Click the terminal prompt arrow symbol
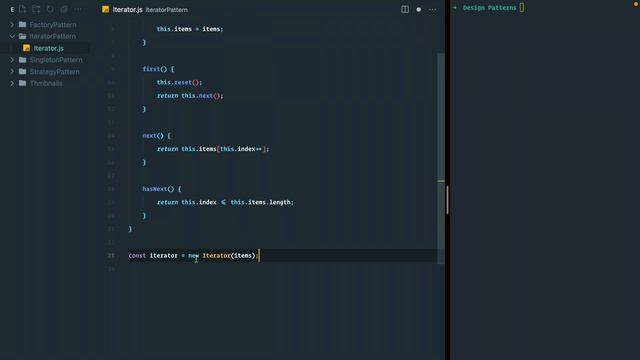Screen dimensions: 640x360 tap(455, 7)
